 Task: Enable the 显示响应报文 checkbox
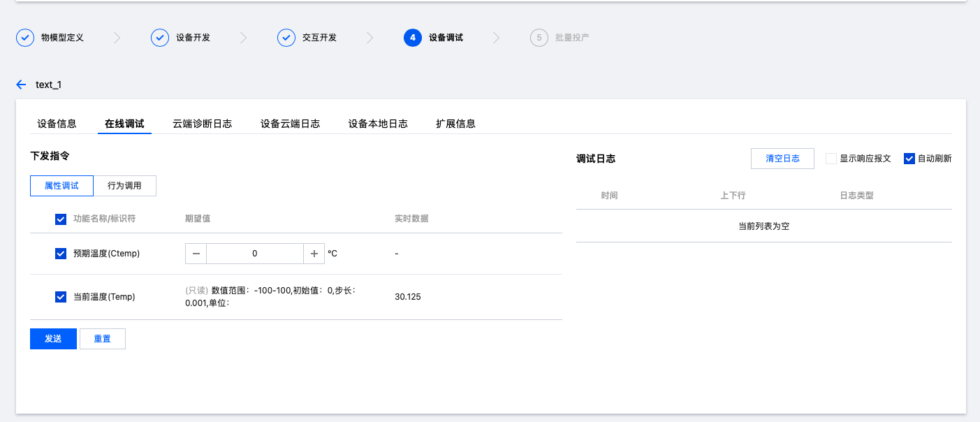point(831,159)
